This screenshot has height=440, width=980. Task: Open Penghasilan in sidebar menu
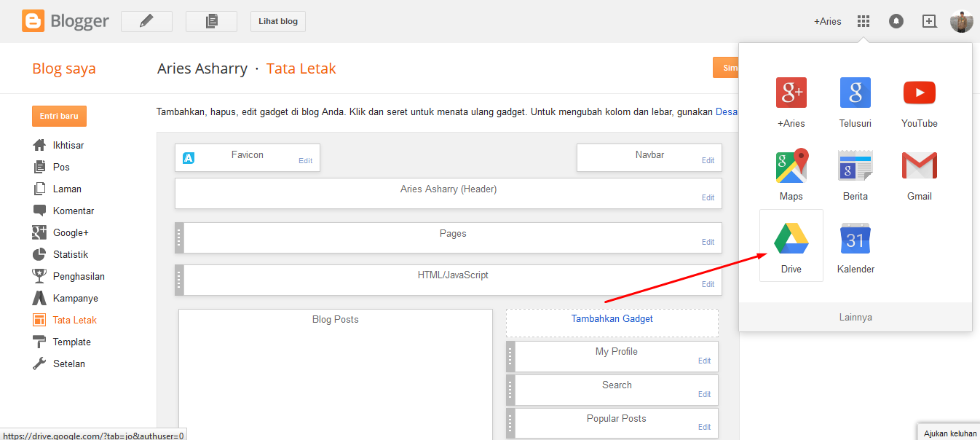point(79,276)
